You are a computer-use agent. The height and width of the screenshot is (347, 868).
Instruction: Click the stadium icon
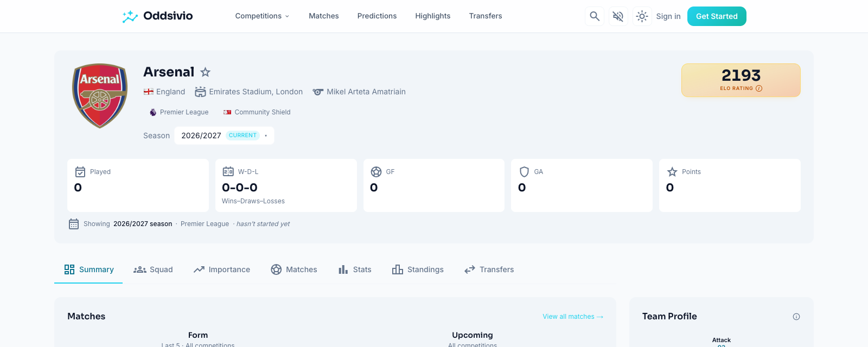(x=200, y=92)
